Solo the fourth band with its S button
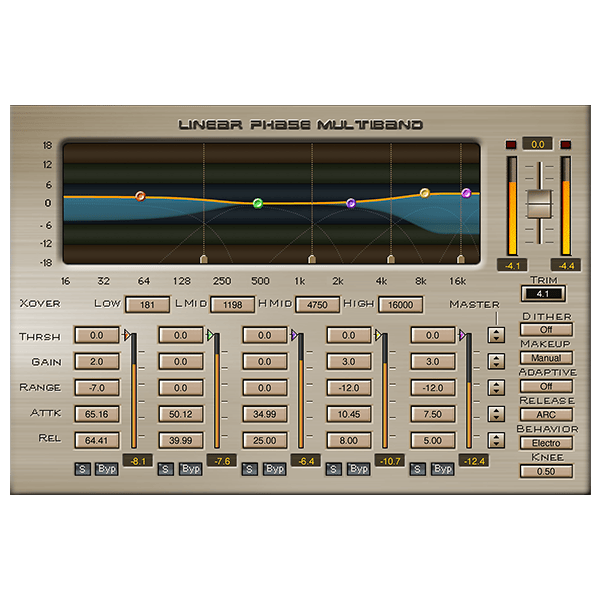 coord(334,469)
